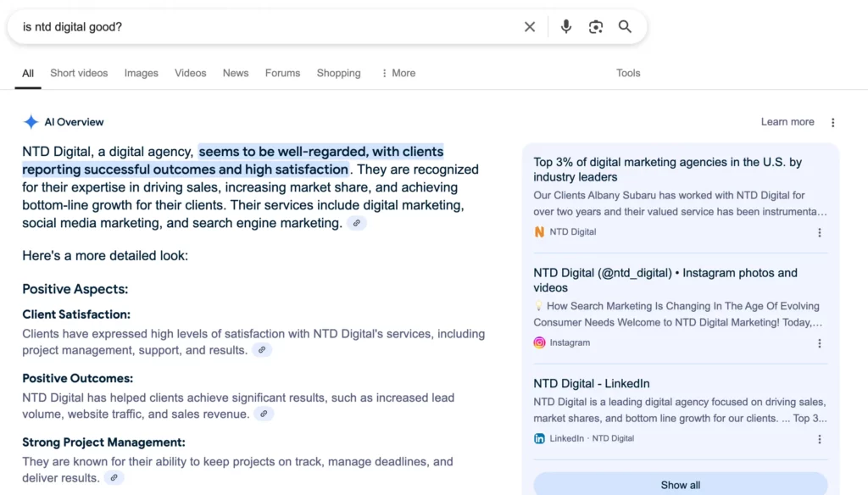Open the NTD Digital - LinkedIn result

pyautogui.click(x=592, y=383)
